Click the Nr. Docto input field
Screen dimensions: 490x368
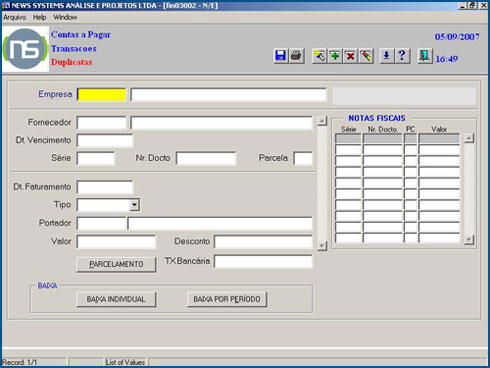tap(206, 158)
